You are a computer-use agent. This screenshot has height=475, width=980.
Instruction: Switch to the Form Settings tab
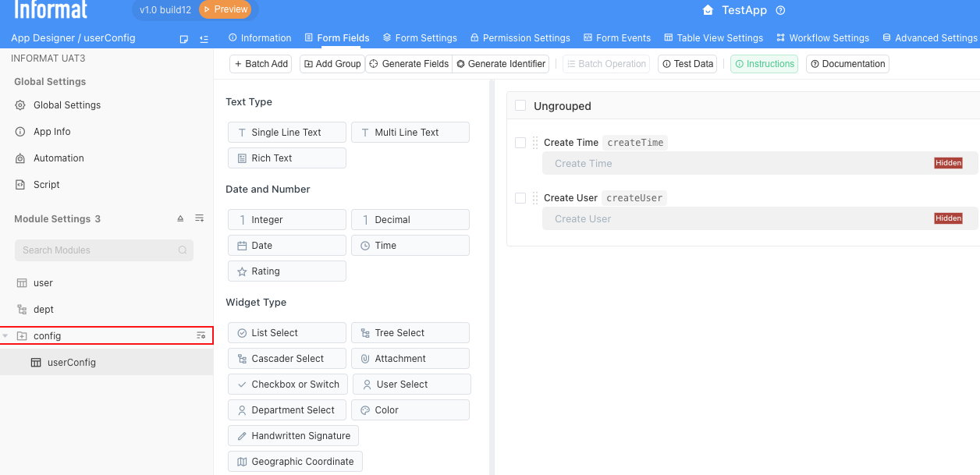(420, 37)
